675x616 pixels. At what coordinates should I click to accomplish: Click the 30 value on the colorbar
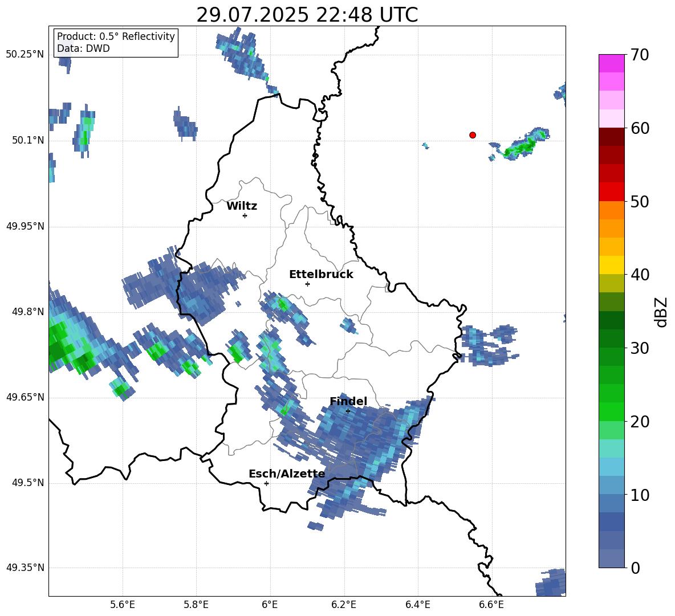[640, 348]
